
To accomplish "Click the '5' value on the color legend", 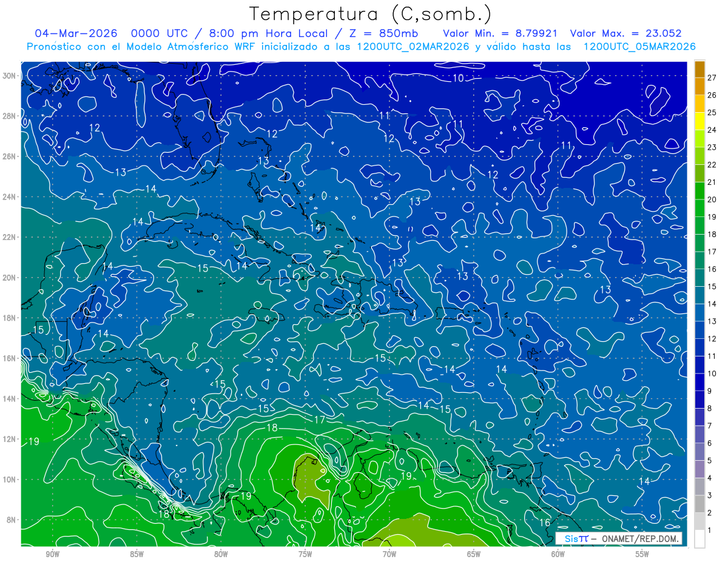I will (x=710, y=461).
